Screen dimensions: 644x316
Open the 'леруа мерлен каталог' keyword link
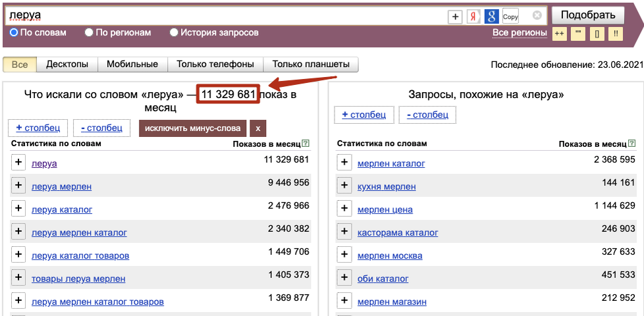(x=79, y=232)
